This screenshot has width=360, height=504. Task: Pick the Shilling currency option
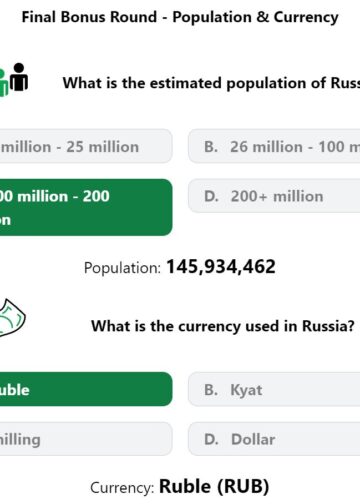[x=86, y=439]
